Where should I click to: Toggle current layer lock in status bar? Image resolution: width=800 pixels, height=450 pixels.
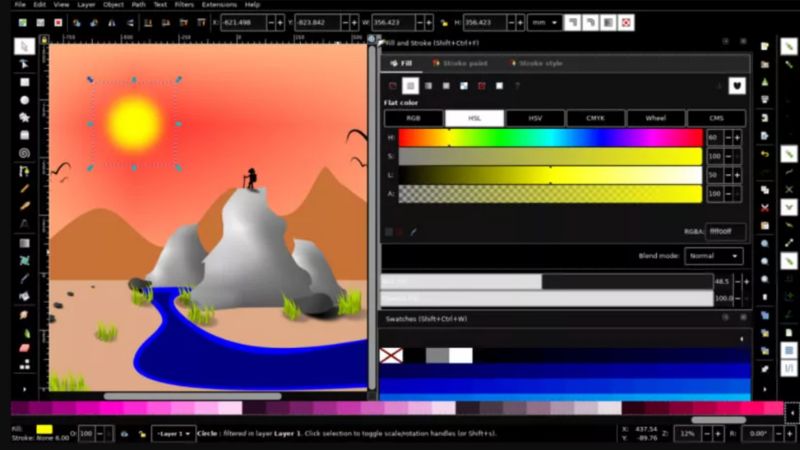point(142,434)
